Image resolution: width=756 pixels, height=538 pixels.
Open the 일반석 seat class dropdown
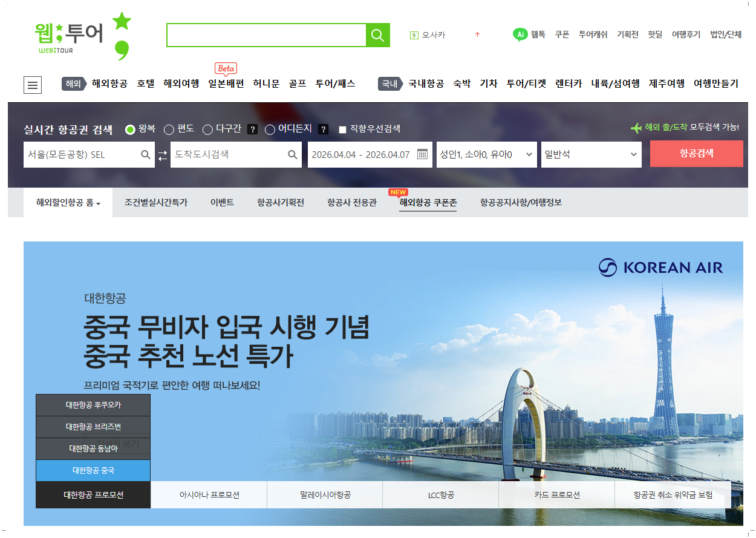pyautogui.click(x=591, y=154)
